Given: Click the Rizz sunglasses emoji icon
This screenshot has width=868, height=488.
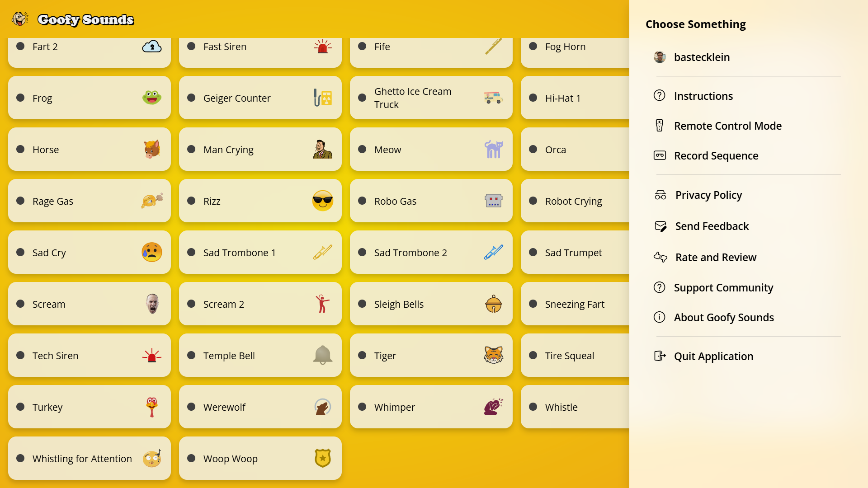Looking at the screenshot, I should [x=323, y=201].
